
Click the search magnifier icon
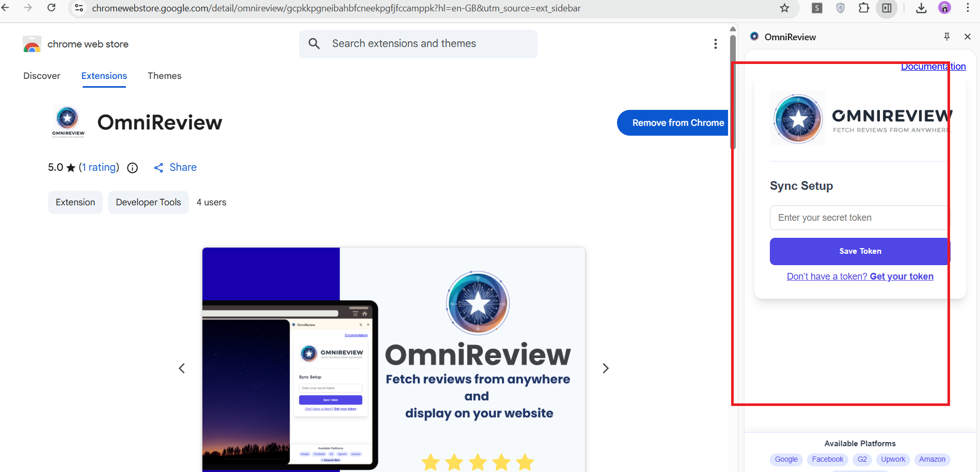click(314, 44)
